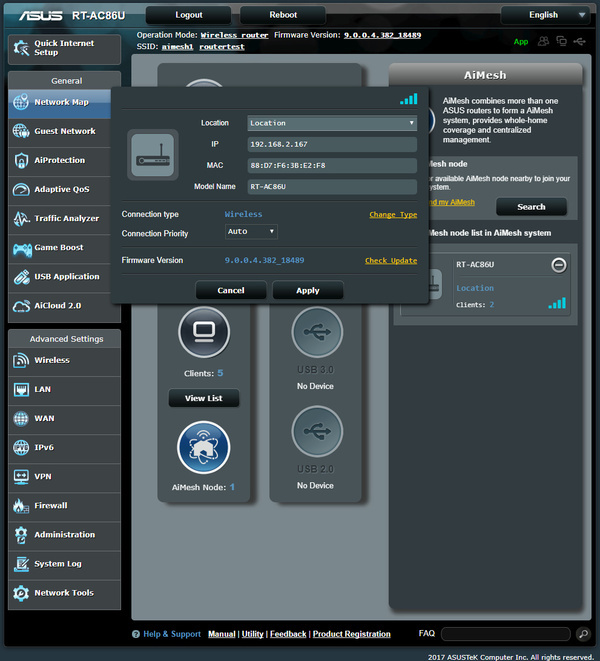The width and height of the screenshot is (600, 661).
Task: Click node signal bars beside Clients: 2
Action: pos(557,303)
